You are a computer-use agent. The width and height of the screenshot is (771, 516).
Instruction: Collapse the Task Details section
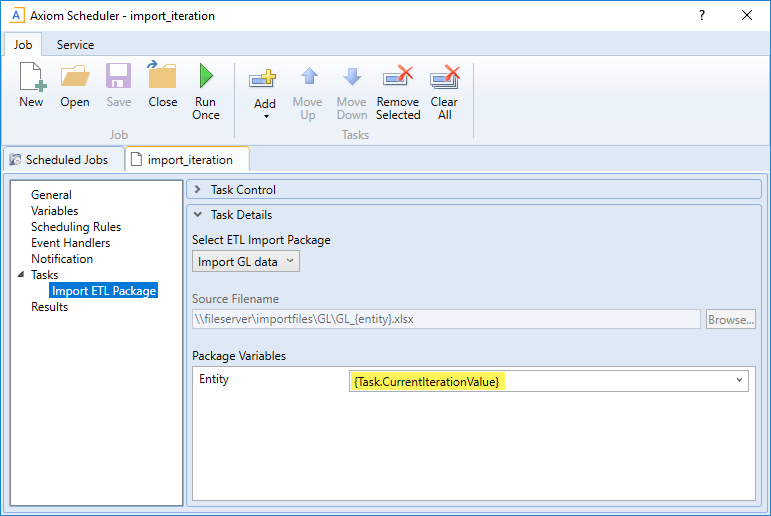(198, 215)
